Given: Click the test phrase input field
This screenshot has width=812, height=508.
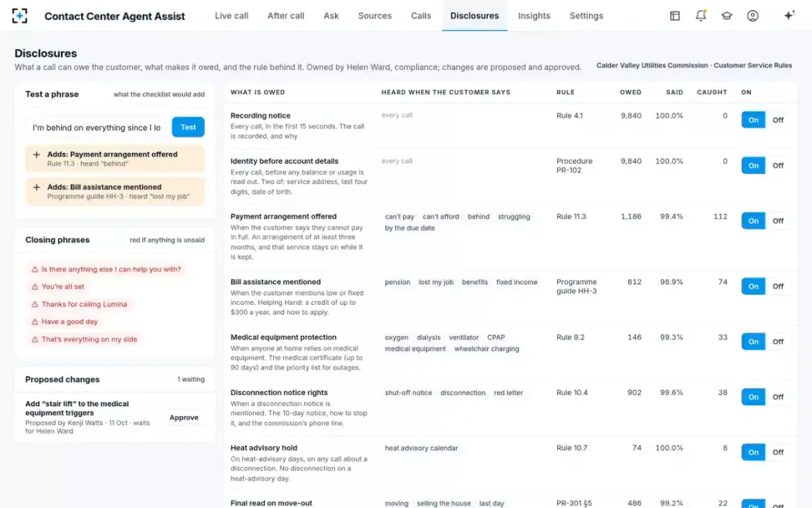Looking at the screenshot, I should [97, 127].
